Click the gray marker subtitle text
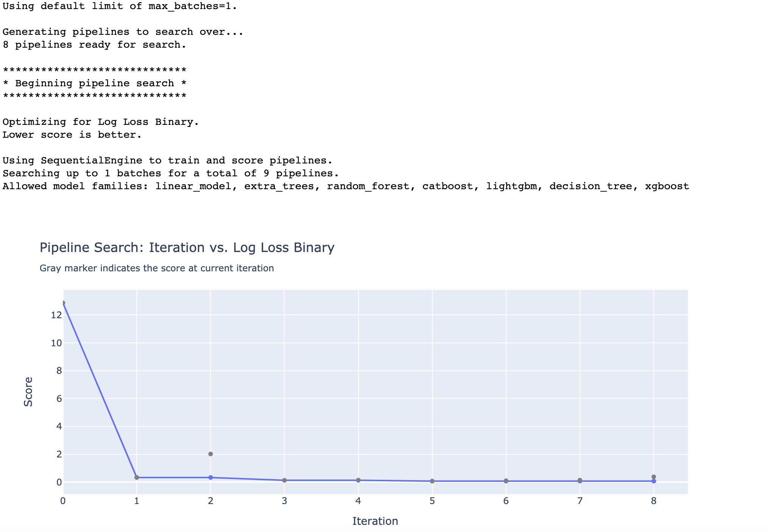Screen dimensions: 767x532 pyautogui.click(x=157, y=268)
